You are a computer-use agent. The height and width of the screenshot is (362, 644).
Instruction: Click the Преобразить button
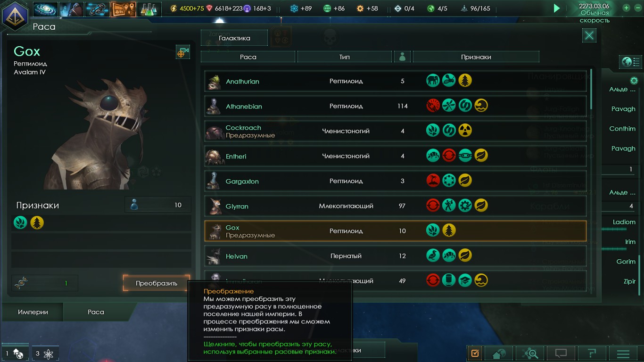[x=157, y=283]
